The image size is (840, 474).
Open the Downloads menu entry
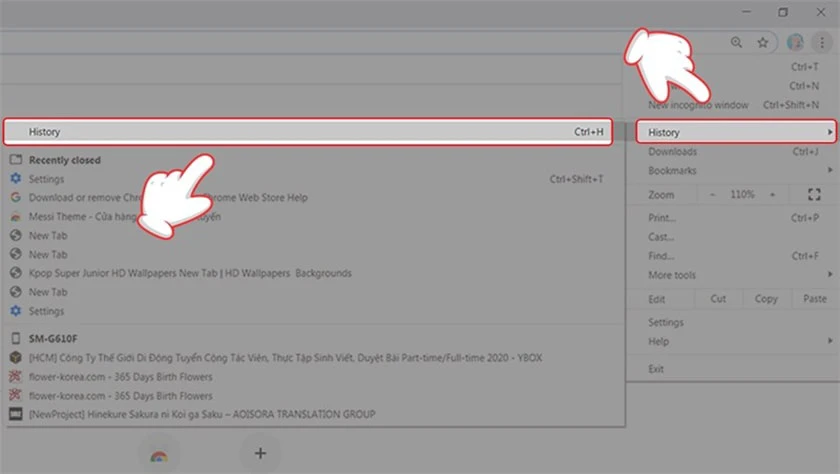(x=736, y=152)
